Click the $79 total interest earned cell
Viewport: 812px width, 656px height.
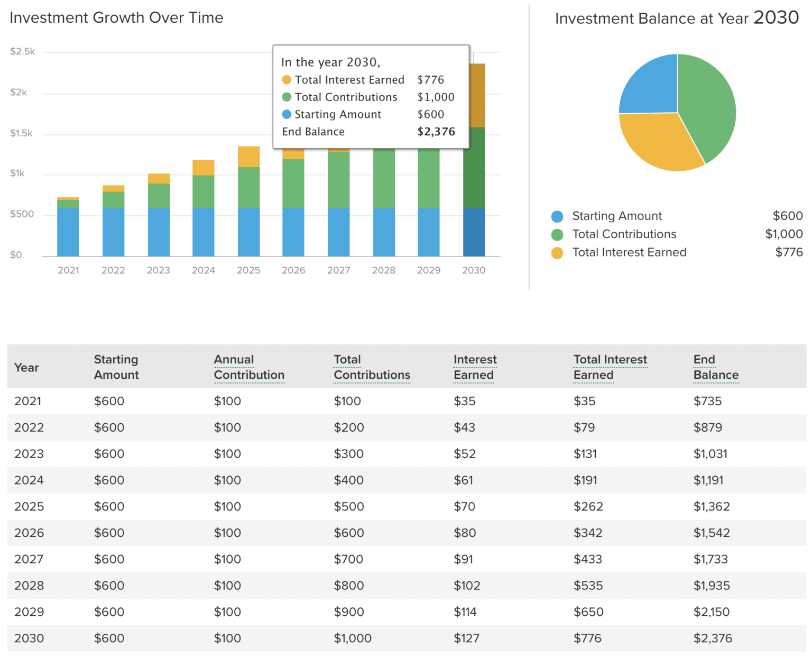[584, 427]
